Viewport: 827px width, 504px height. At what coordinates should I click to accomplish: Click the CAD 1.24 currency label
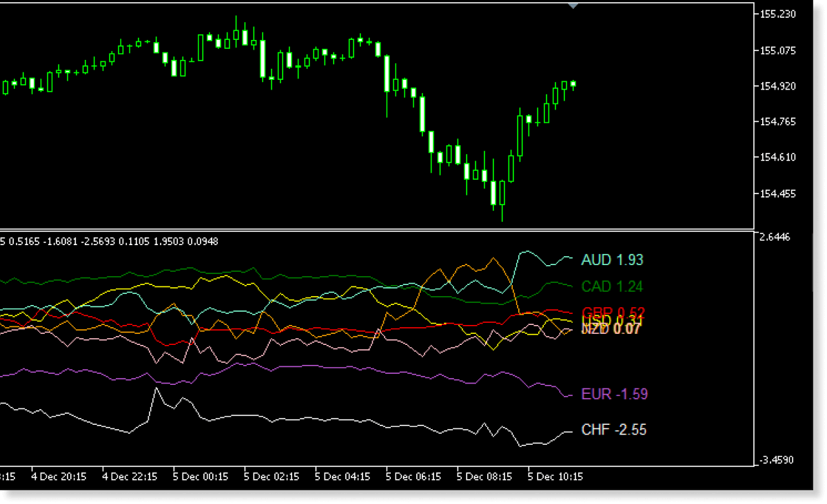[611, 286]
